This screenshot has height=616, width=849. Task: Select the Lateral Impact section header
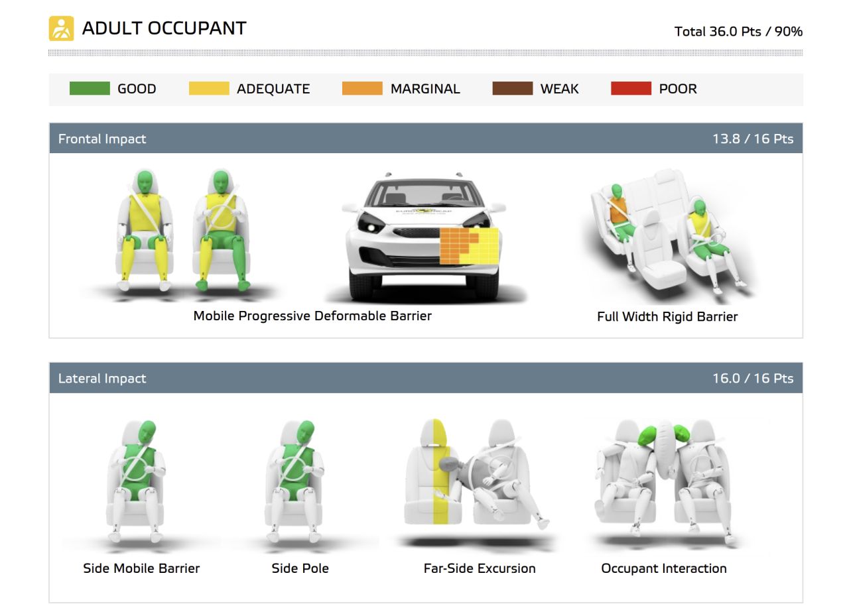pos(426,378)
